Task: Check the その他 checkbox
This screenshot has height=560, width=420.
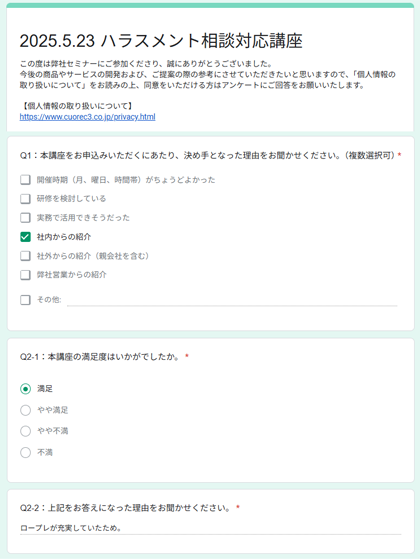Action: (25, 300)
